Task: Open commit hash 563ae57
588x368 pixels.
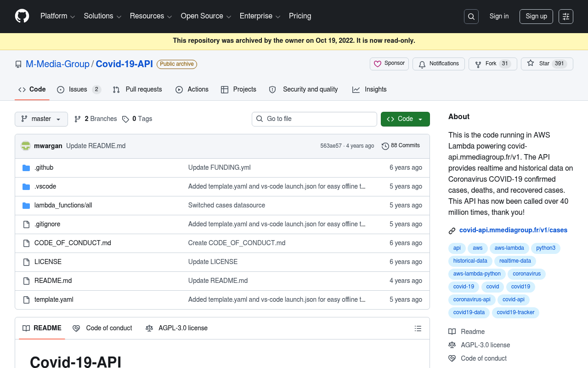Action: [331, 146]
